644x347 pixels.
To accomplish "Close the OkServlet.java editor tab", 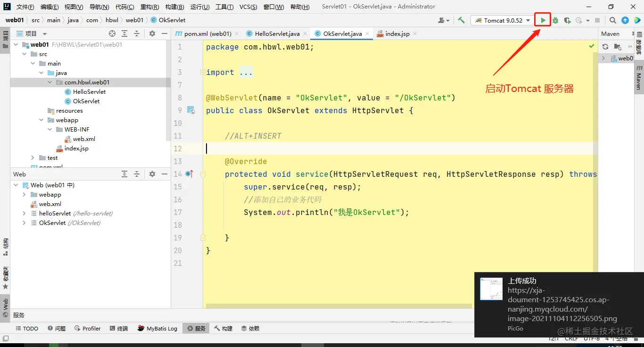I will tap(368, 34).
